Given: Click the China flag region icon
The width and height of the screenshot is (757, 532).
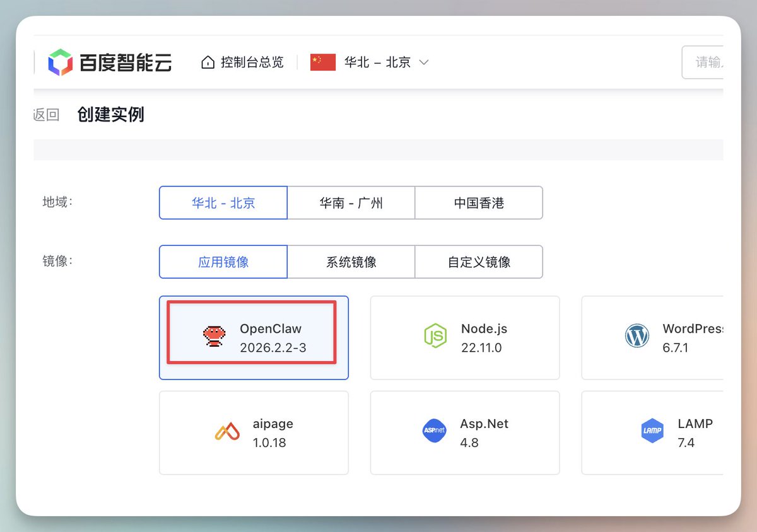Looking at the screenshot, I should 323,62.
